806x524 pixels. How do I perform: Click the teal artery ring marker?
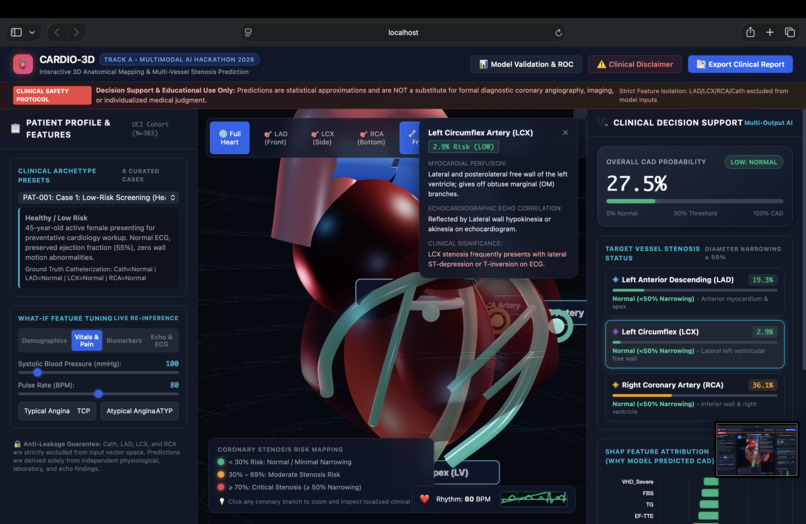point(559,326)
